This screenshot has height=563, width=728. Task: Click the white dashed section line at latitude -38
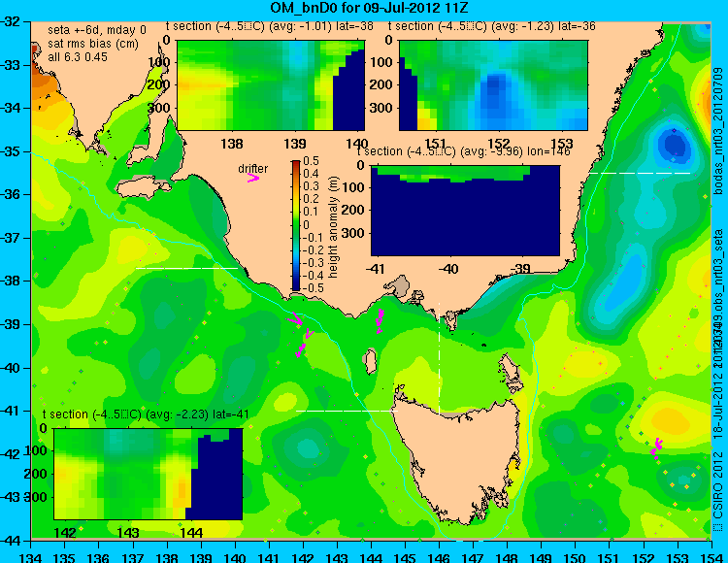coord(186,268)
